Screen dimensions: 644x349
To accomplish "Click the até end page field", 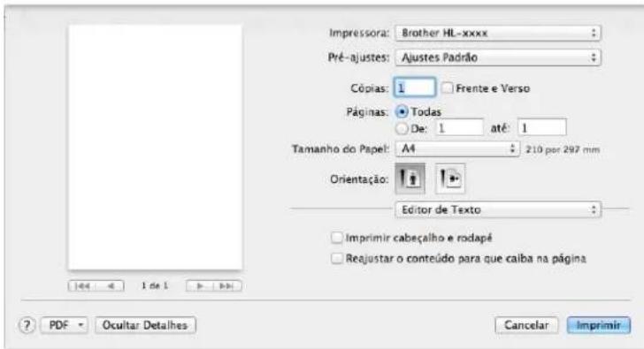I will pyautogui.click(x=541, y=128).
